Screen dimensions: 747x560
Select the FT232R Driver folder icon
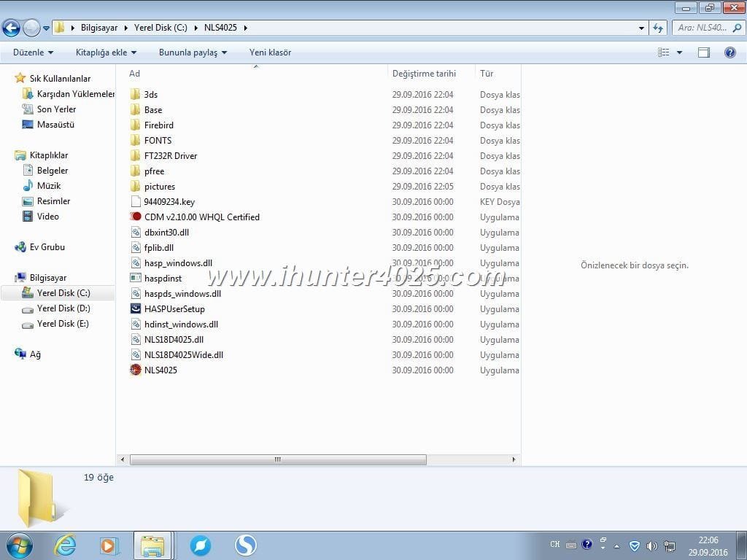[135, 155]
